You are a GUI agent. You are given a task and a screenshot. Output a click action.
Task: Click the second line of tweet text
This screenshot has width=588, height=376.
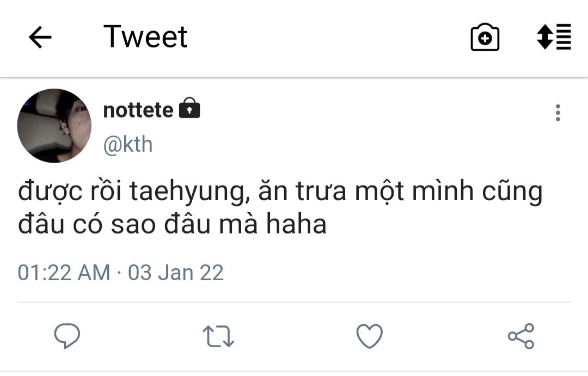172,224
